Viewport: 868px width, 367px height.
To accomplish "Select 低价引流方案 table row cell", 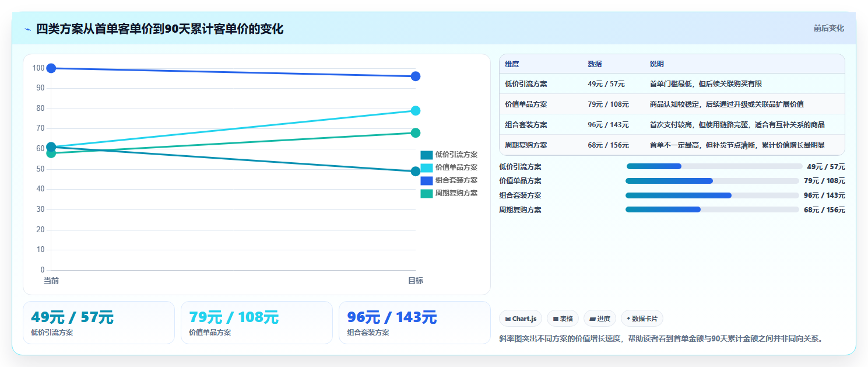I will point(526,84).
